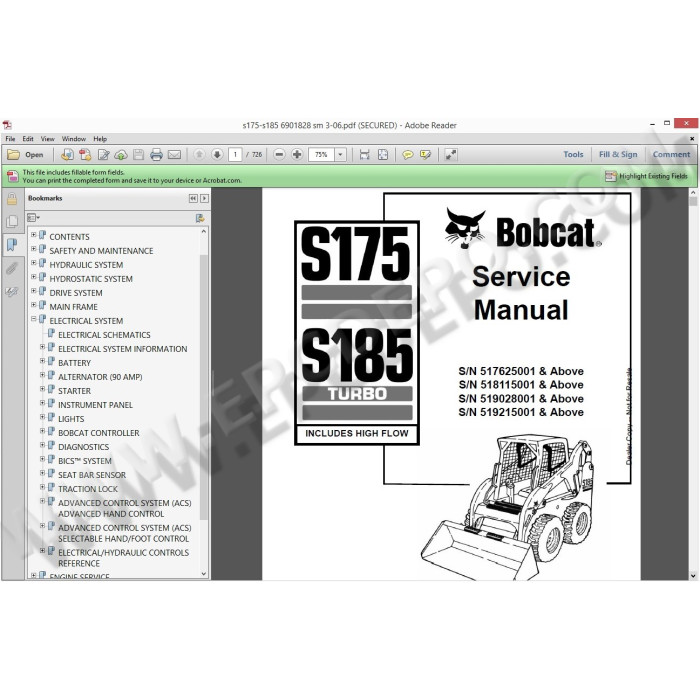Click the fit width scrolling icon
Image resolution: width=700 pixels, height=700 pixels.
pyautogui.click(x=364, y=154)
